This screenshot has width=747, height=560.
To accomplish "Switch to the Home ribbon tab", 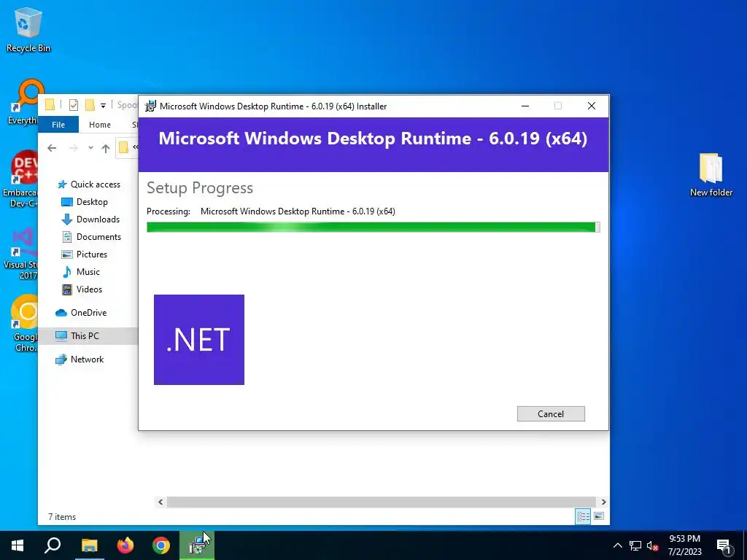I will tap(99, 124).
